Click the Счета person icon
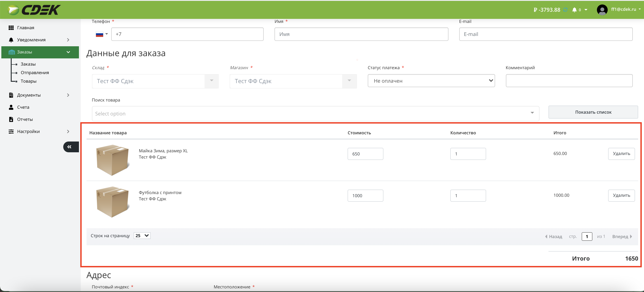 tap(11, 107)
